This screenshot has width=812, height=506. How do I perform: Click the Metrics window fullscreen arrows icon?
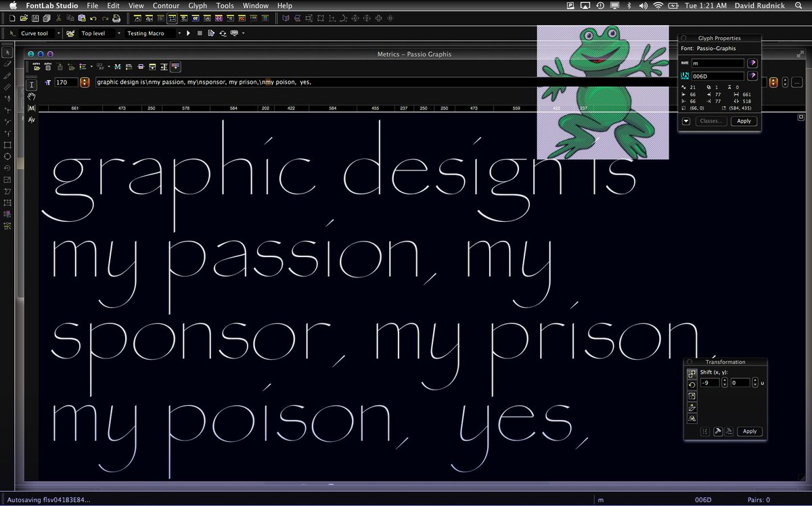[x=800, y=54]
